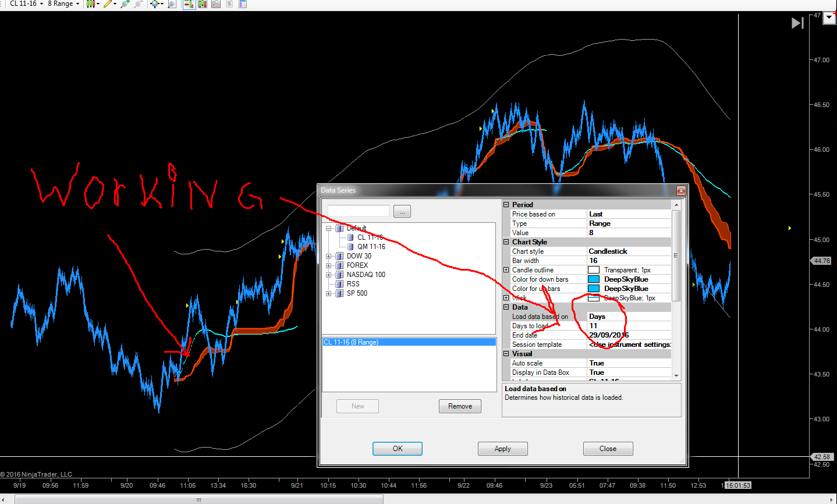Toggle the chart trader icon with red-green bars
Image resolution: width=837 pixels, height=504 pixels.
coord(189,3)
